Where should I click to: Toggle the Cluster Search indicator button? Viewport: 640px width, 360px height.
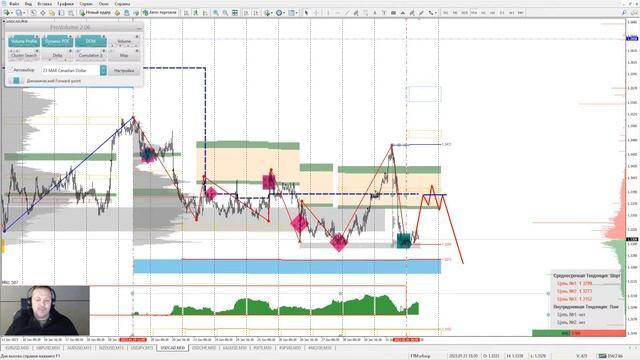coord(24,55)
